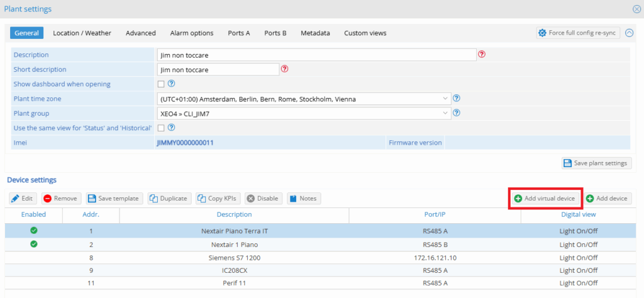Open help icon for Plant time zone
Screen dimensions: 644x298
(x=456, y=98)
